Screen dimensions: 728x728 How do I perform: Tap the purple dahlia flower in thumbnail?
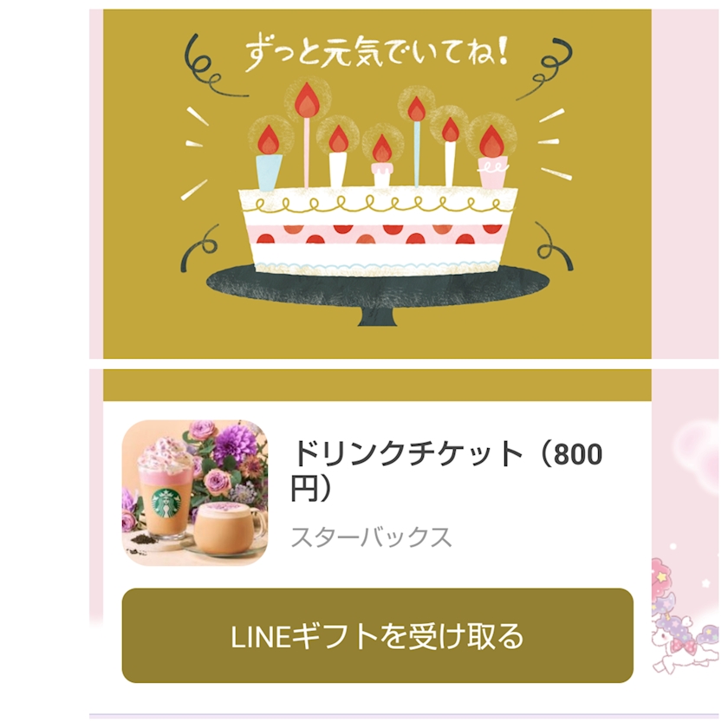click(237, 445)
